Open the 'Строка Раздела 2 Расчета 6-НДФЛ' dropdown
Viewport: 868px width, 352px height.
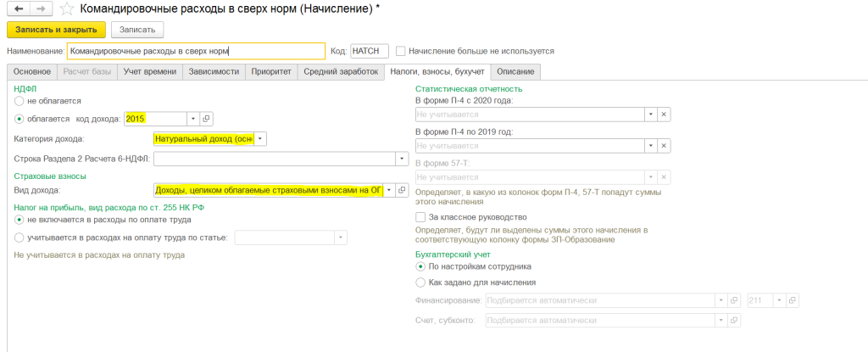point(400,159)
